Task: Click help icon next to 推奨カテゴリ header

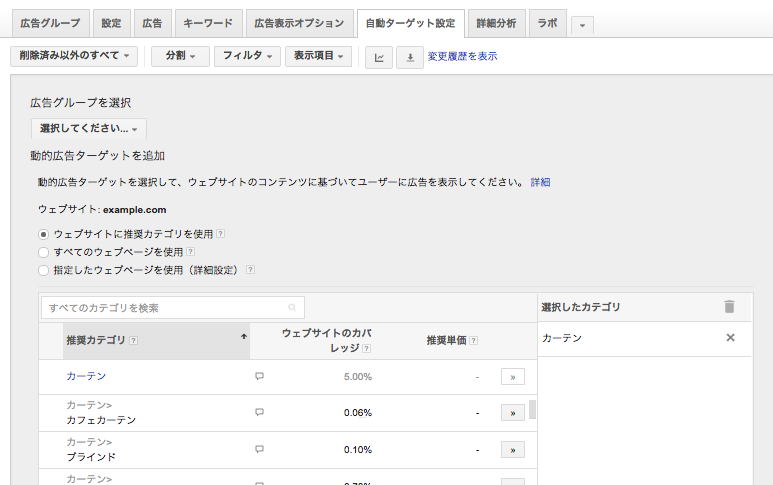Action: pyautogui.click(x=134, y=341)
